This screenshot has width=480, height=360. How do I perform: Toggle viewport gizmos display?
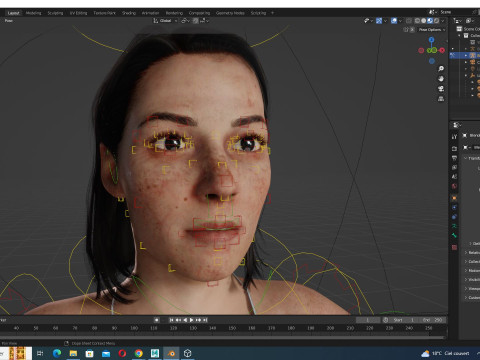(x=379, y=21)
